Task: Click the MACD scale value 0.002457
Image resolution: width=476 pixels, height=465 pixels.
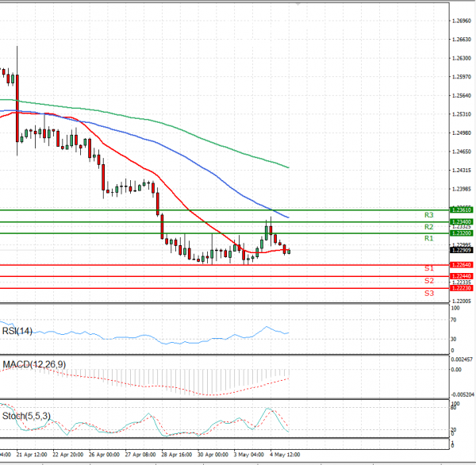Action: tap(462, 359)
